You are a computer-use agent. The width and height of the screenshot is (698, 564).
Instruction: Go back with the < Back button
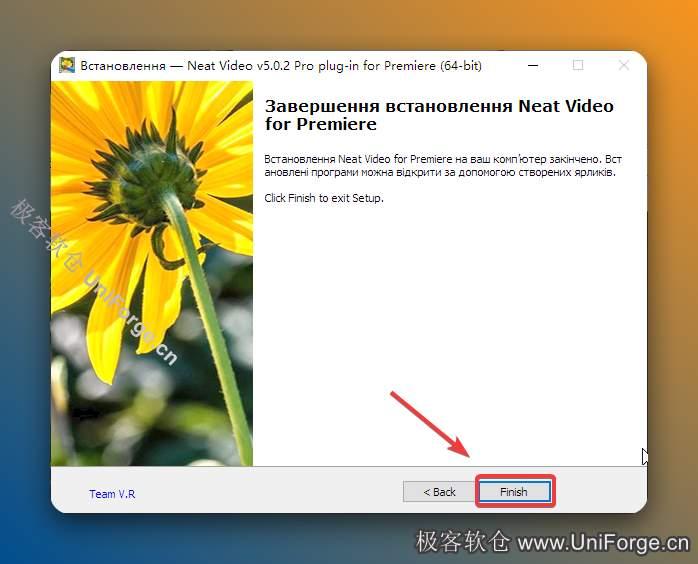(x=439, y=492)
